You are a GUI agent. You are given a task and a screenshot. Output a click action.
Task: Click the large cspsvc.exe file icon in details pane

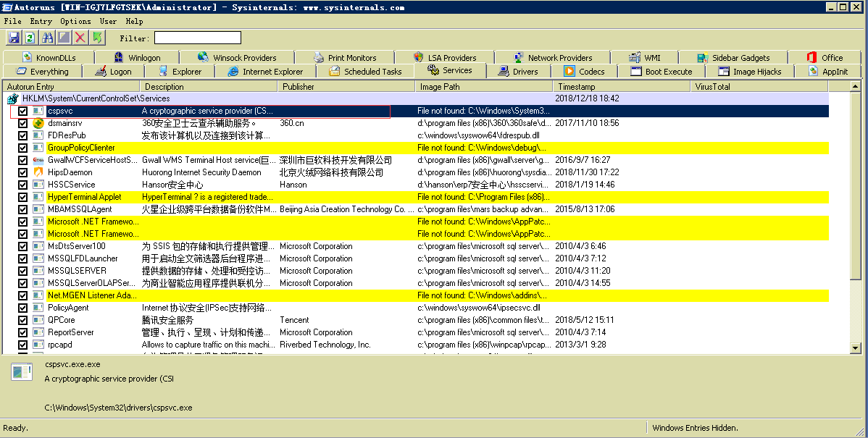click(x=22, y=371)
